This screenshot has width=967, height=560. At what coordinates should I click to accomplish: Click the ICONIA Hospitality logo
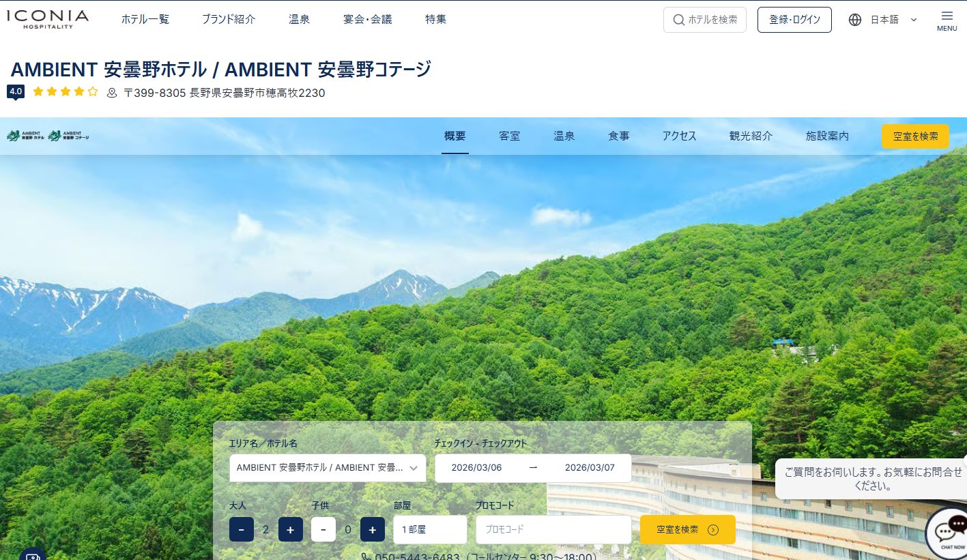pyautogui.click(x=48, y=19)
